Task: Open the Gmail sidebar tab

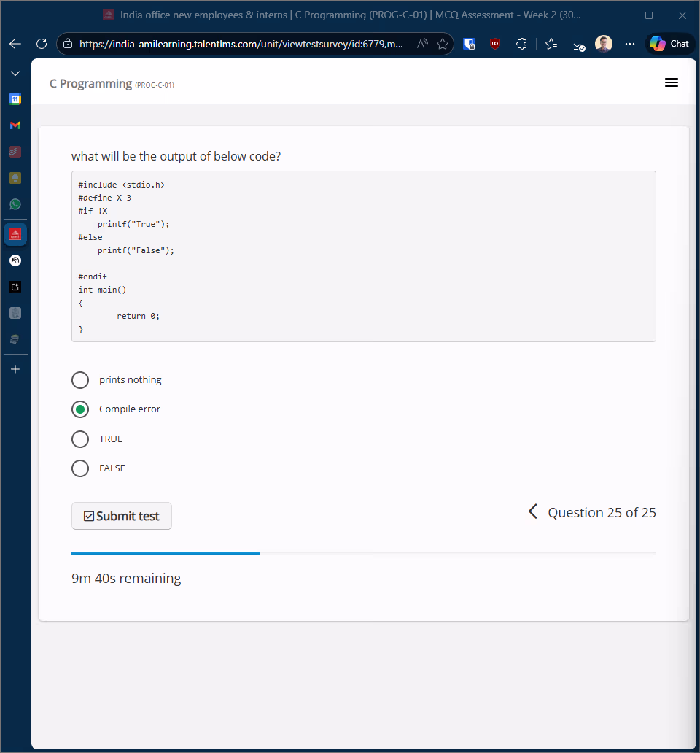Action: 15,125
